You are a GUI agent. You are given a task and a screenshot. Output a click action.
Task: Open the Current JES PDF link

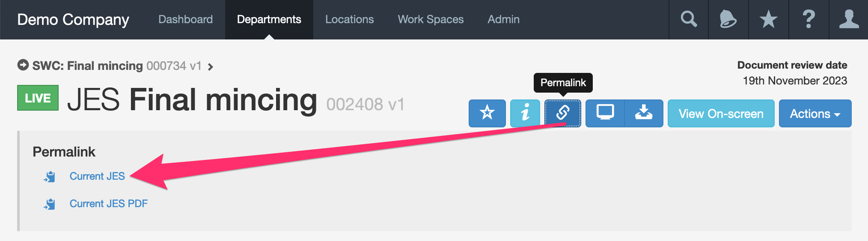tap(108, 204)
